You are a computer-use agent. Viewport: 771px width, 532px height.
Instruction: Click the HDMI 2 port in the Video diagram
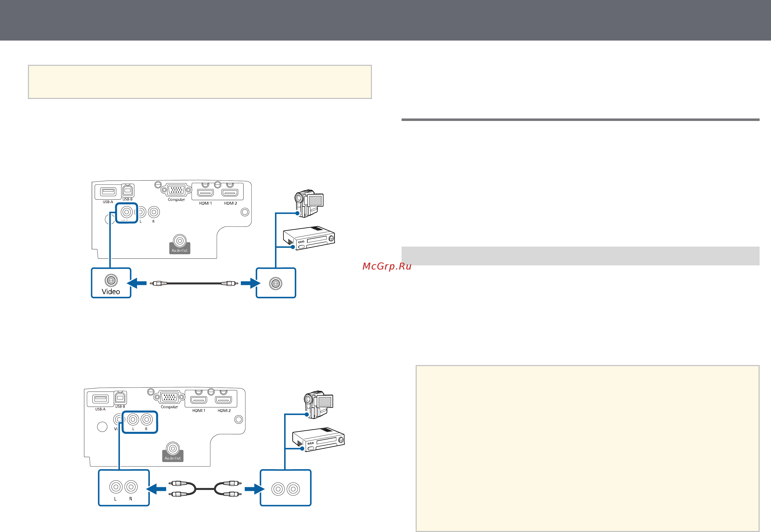230,193
